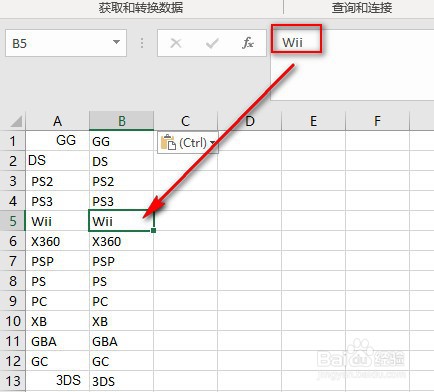The width and height of the screenshot is (434, 392).
Task: Click cell A1 containing GG
Action: pyautogui.click(x=58, y=141)
